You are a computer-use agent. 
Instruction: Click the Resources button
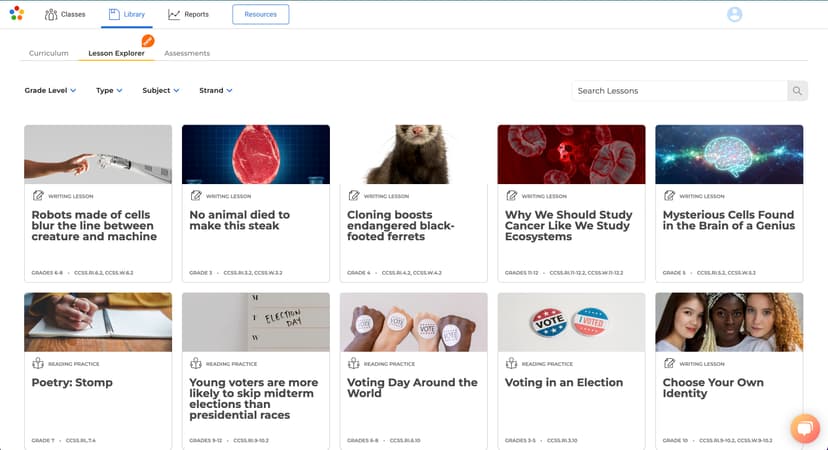pos(260,14)
